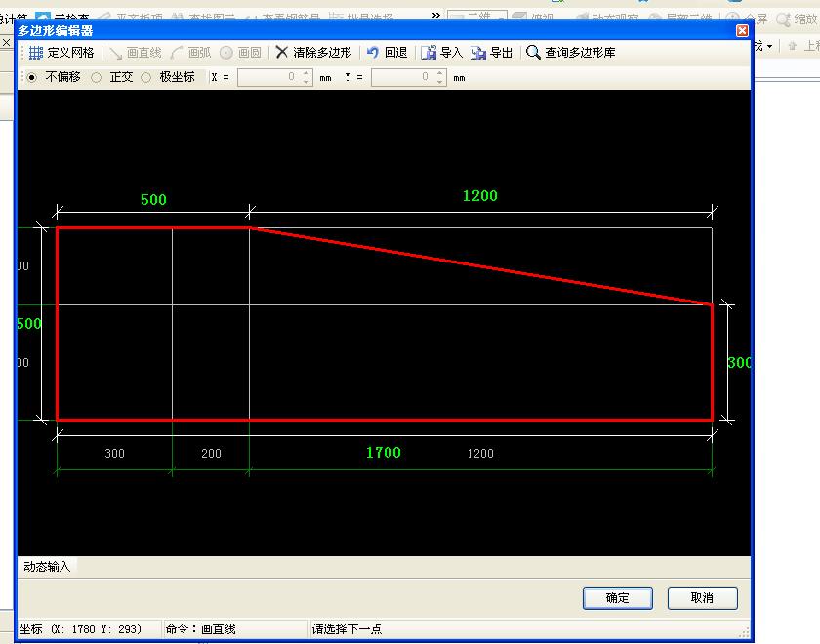The image size is (820, 644).
Task: Select the 正交 orthogonal radio option
Action: (x=97, y=77)
